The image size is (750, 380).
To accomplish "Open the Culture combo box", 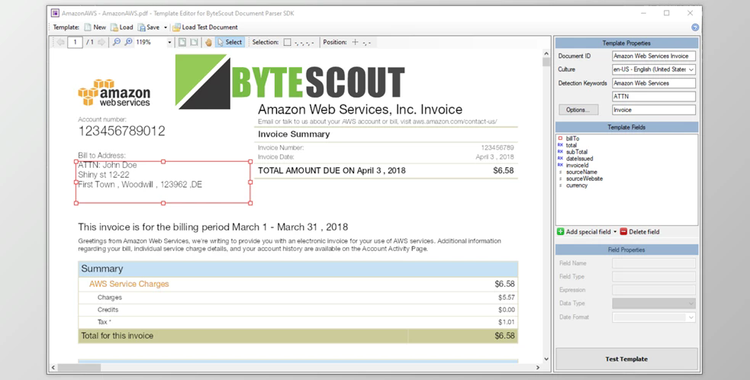I will 653,69.
